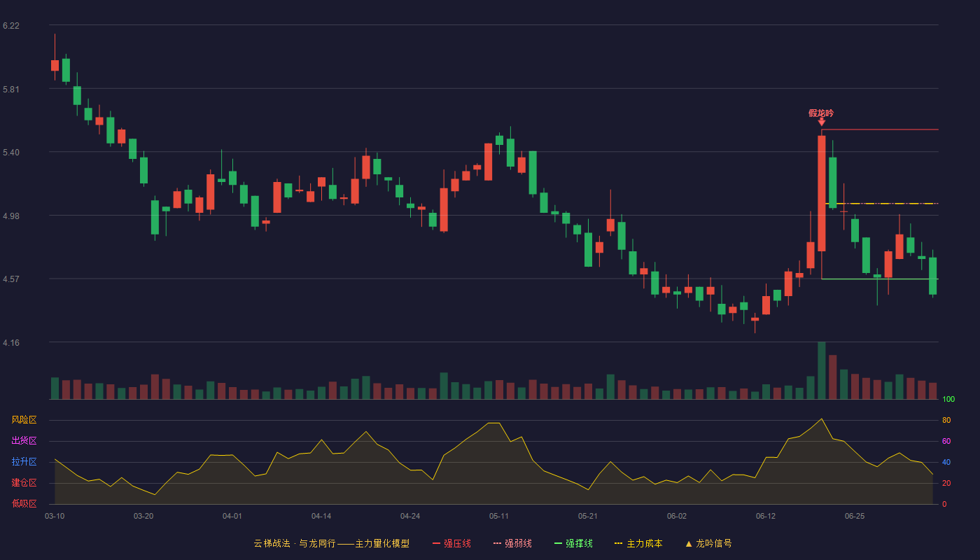Click the 04-24 date label
Screen dimensions: 980x560
(410, 516)
